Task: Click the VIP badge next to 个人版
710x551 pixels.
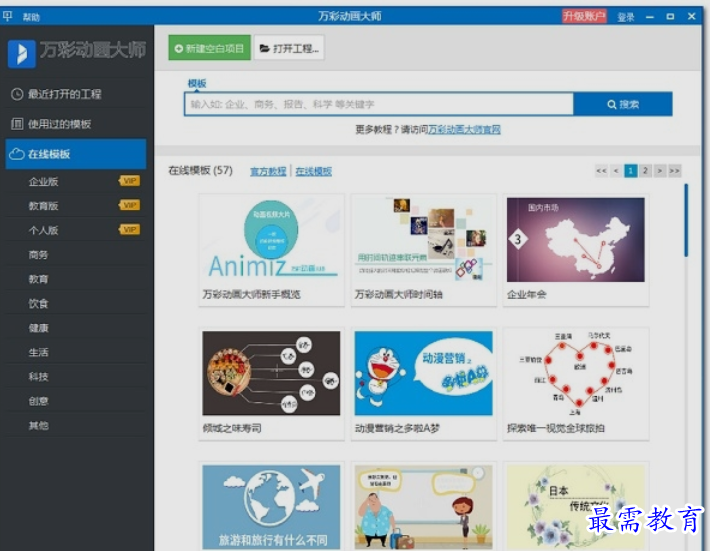Action: tap(130, 230)
